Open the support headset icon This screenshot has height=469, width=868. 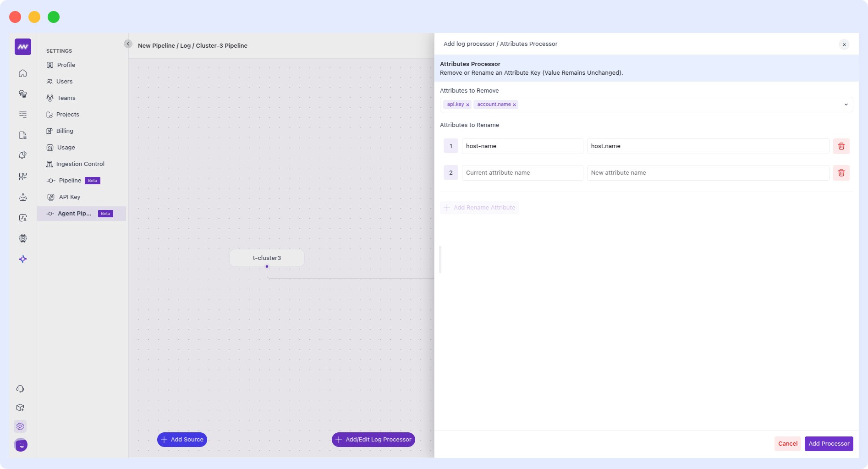point(20,389)
